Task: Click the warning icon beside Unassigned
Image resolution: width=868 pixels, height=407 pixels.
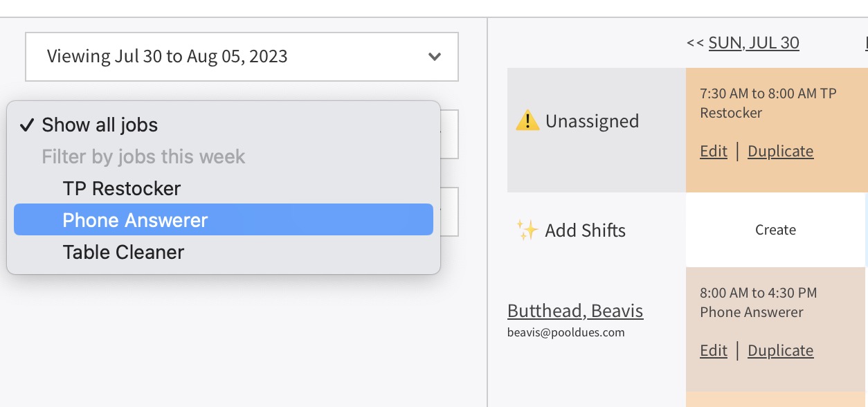Action: [527, 121]
